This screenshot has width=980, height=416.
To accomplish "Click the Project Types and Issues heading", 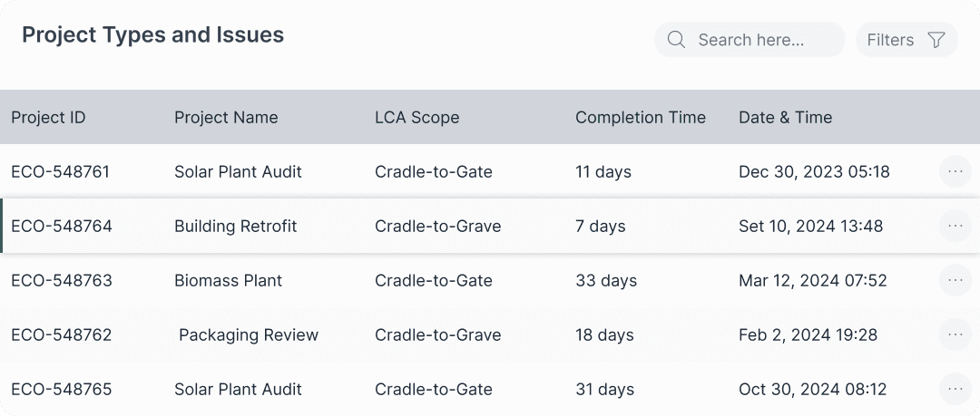I will (x=153, y=35).
